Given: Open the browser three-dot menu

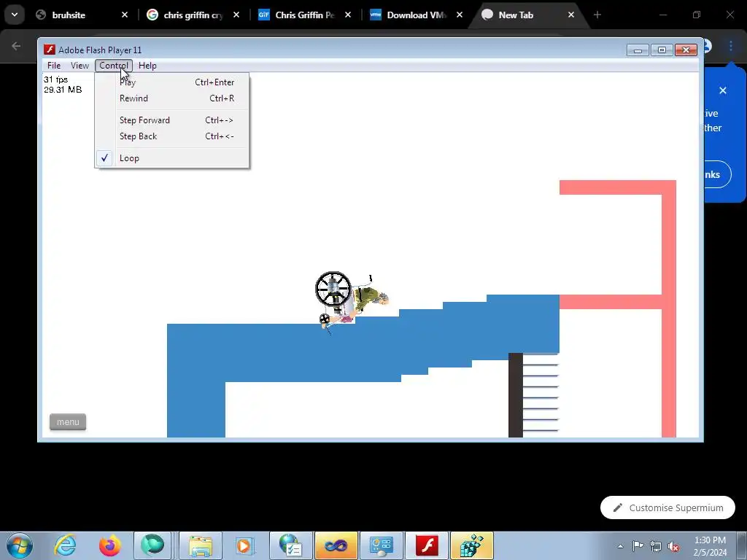Looking at the screenshot, I should coord(731,46).
